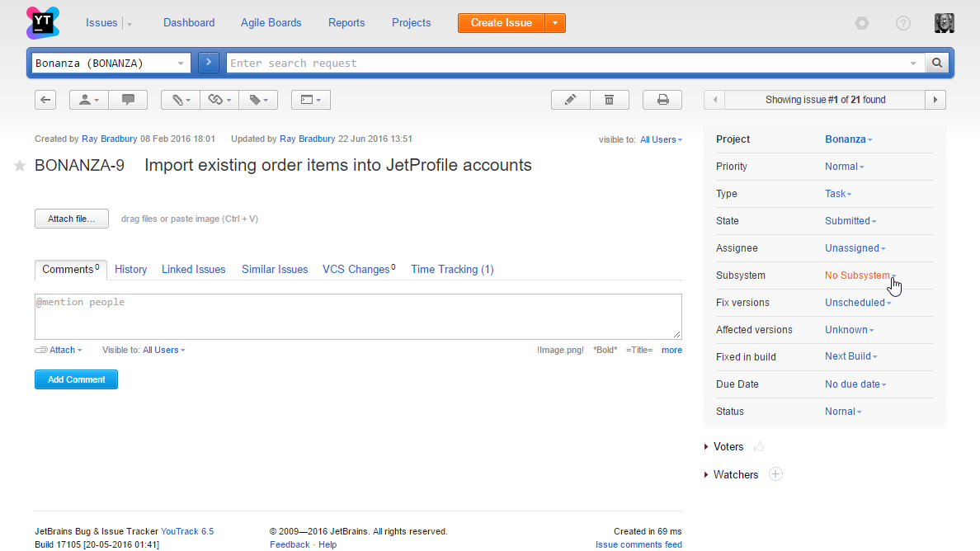Change Priority from Normal
Viewport: 980px width, 551px height.
(845, 167)
